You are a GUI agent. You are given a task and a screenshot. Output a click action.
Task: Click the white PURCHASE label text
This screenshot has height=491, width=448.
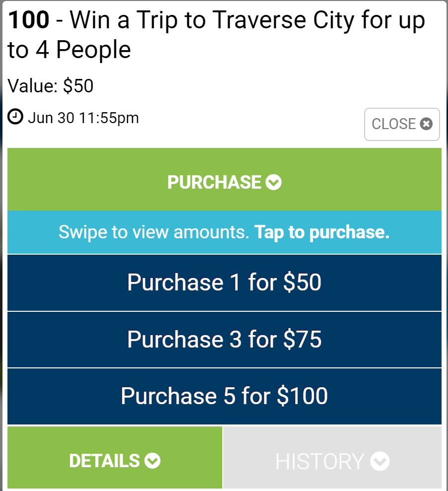coord(214,183)
